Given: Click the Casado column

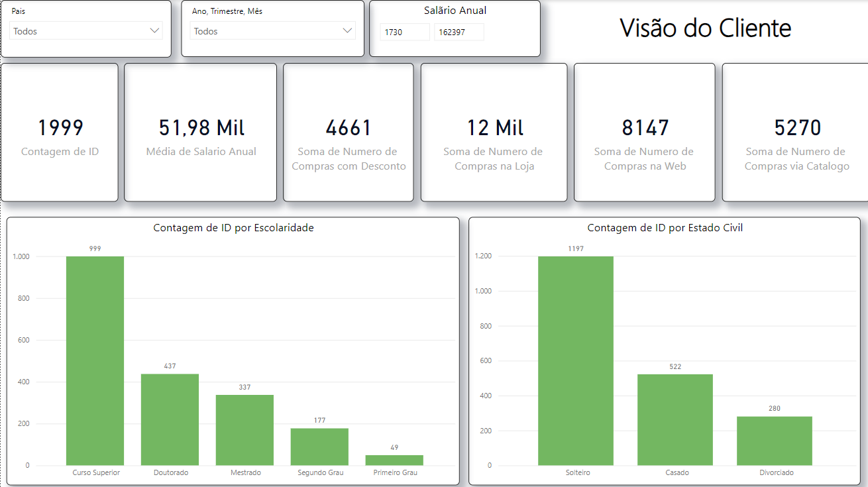Looking at the screenshot, I should click(x=675, y=417).
